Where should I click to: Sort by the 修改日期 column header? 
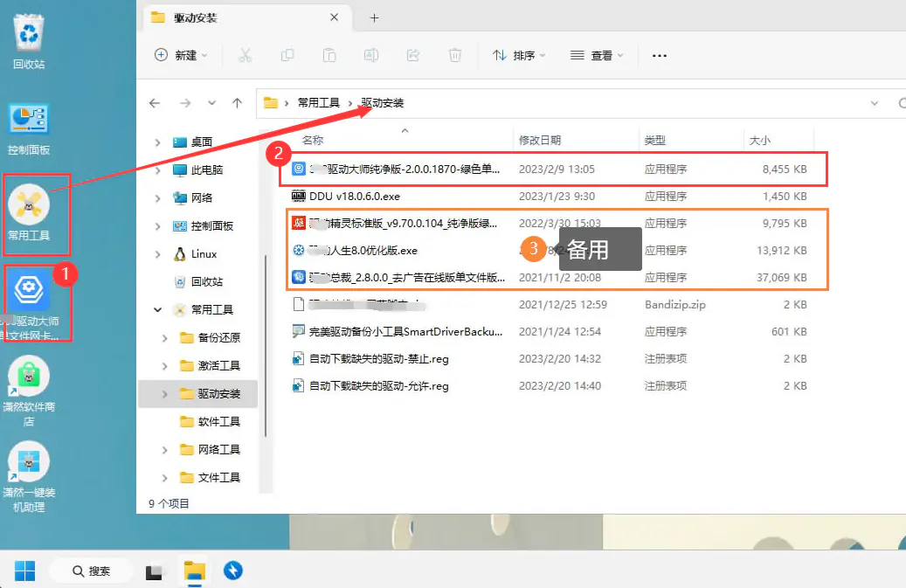pos(540,140)
